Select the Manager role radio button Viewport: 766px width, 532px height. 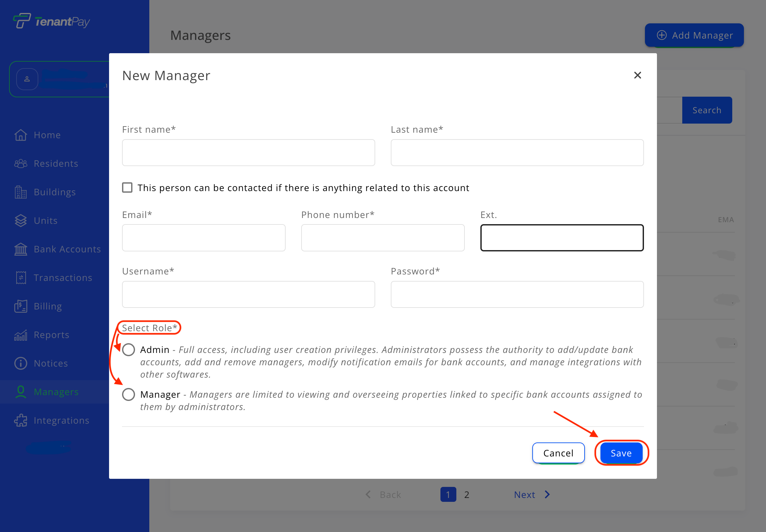point(129,394)
